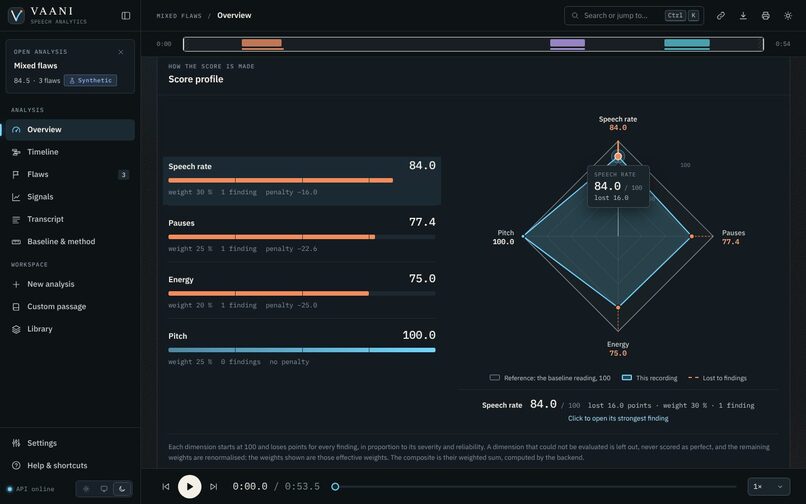
Task: Skip to the next marker in player
Action: (x=214, y=487)
